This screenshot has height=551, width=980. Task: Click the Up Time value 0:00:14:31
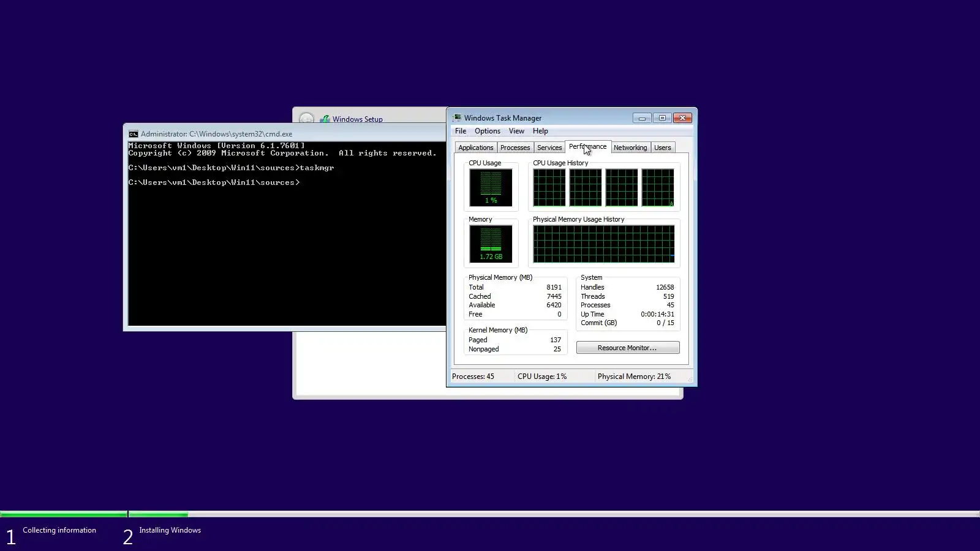point(657,314)
